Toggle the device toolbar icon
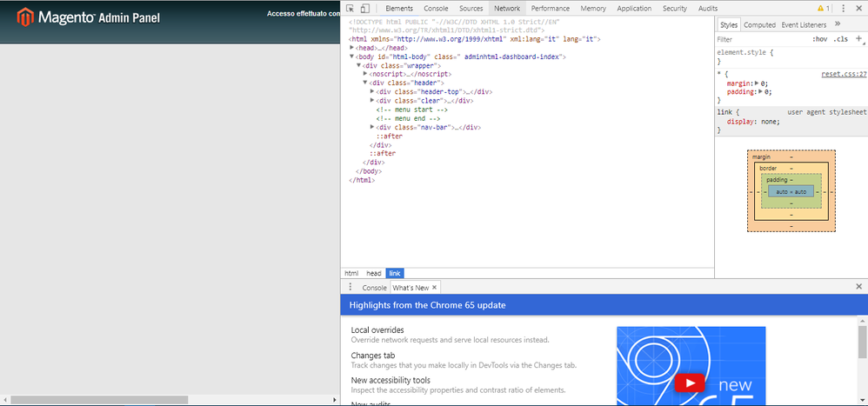 pyautogui.click(x=365, y=9)
